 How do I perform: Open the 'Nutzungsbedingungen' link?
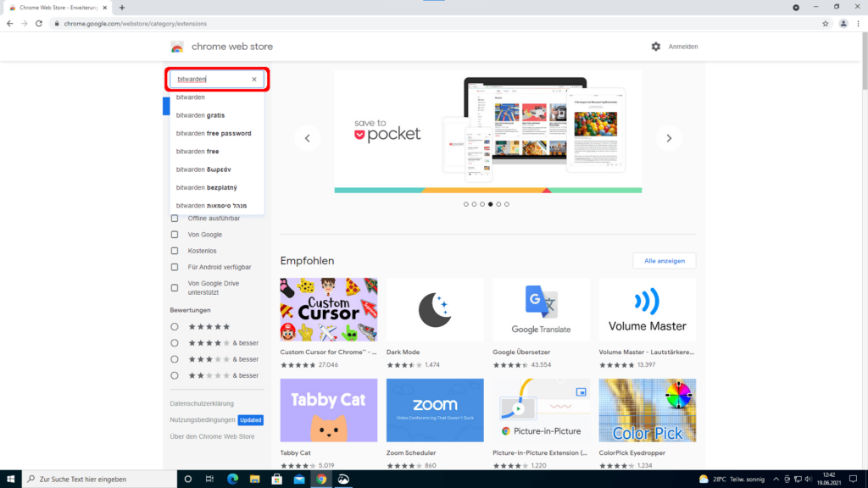(x=203, y=420)
